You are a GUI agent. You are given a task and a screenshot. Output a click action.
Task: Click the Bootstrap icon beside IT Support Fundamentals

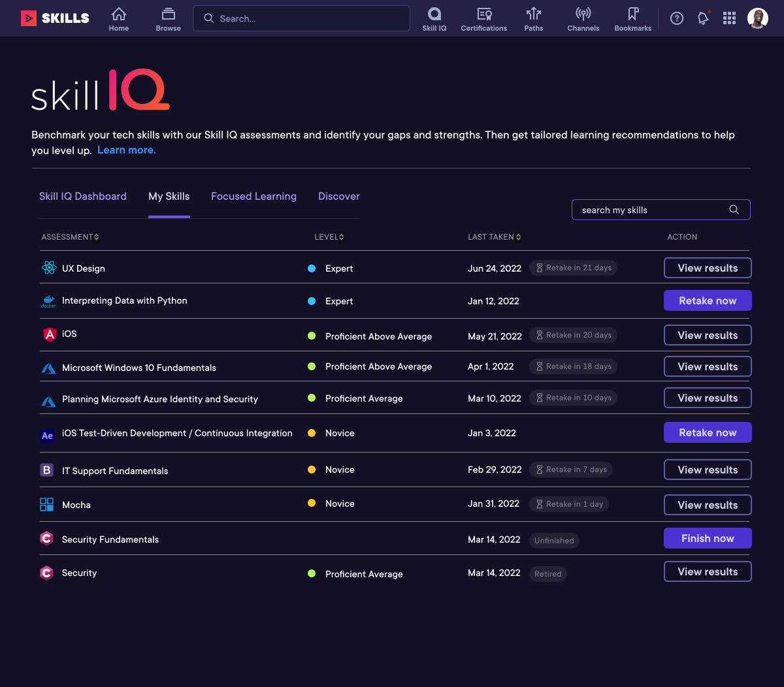coord(46,470)
